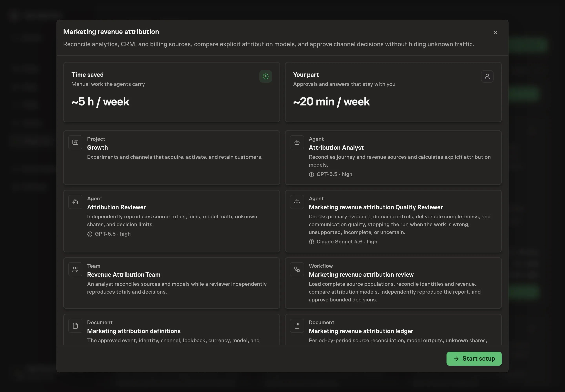565x392 pixels.
Task: Select the Marketing revenue attribution ledger document title
Action: pos(361,331)
